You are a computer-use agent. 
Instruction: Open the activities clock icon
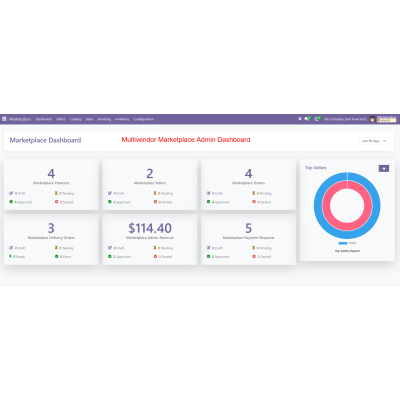317,119
